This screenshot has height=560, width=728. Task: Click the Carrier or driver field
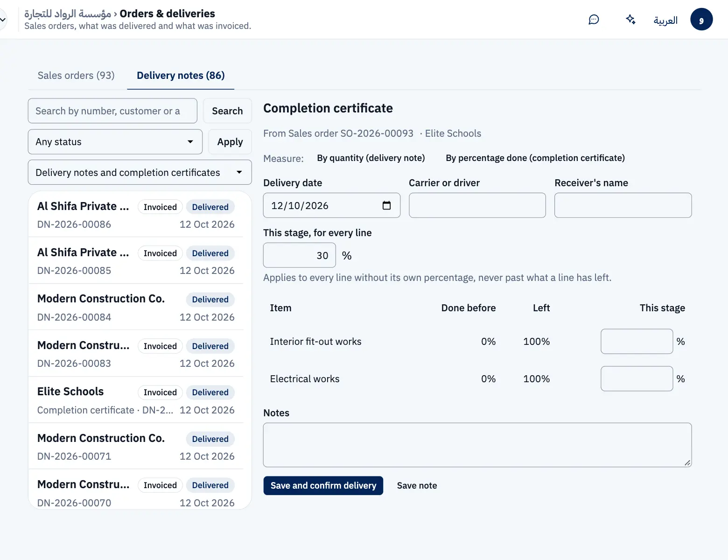coord(477,205)
